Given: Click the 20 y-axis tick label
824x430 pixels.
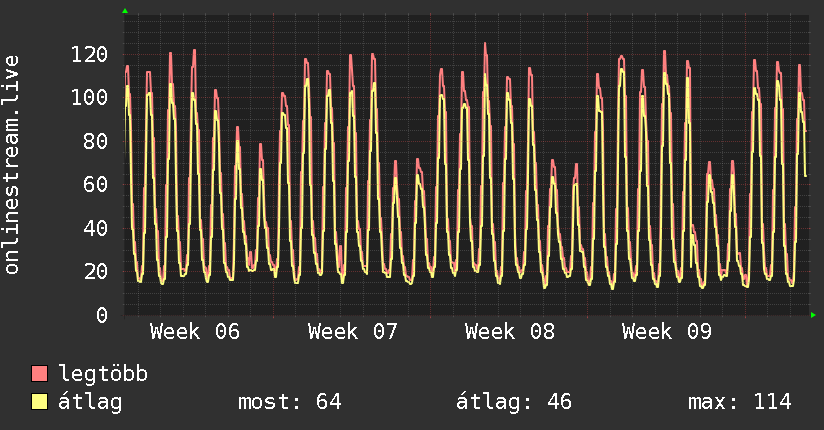Looking at the screenshot, I should coord(96,272).
